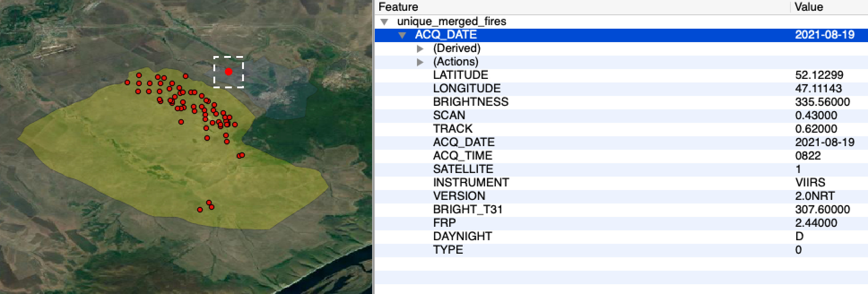Click the 307.60000 BRIGHT_T31 value
This screenshot has width=868, height=294.
[x=823, y=210]
